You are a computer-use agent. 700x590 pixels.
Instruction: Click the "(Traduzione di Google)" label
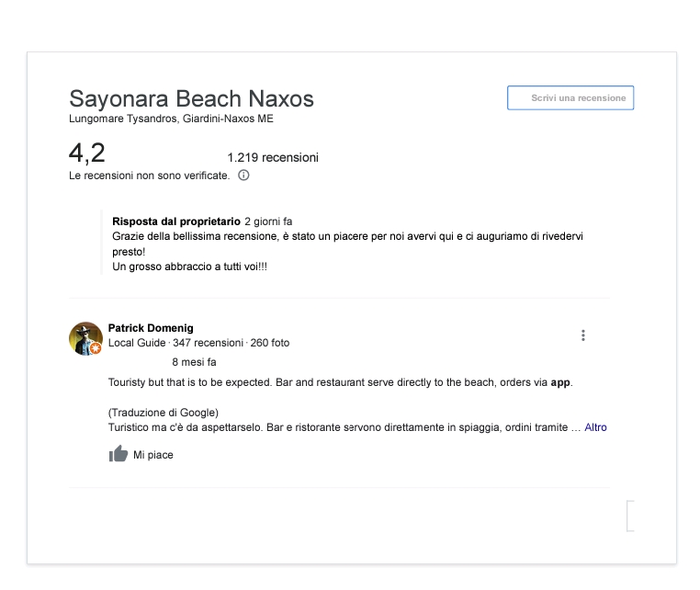(x=163, y=412)
